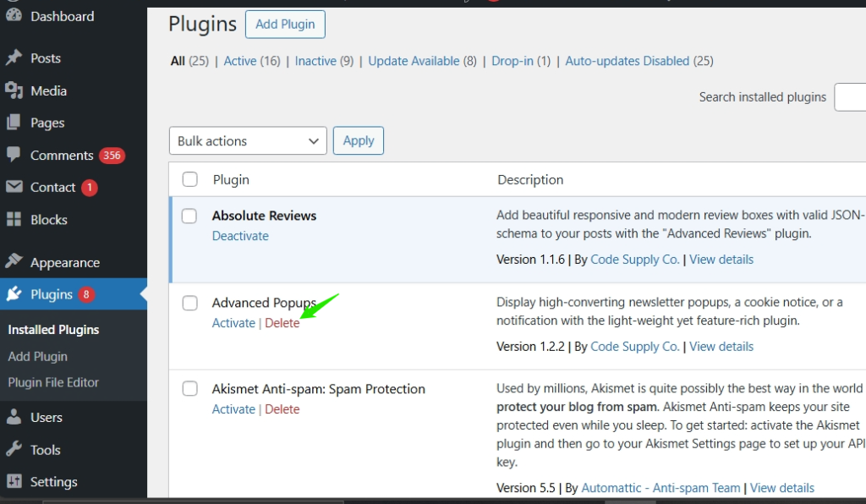Activate the Akismet Anti-spam plugin
Image resolution: width=866 pixels, height=504 pixels.
coord(233,409)
